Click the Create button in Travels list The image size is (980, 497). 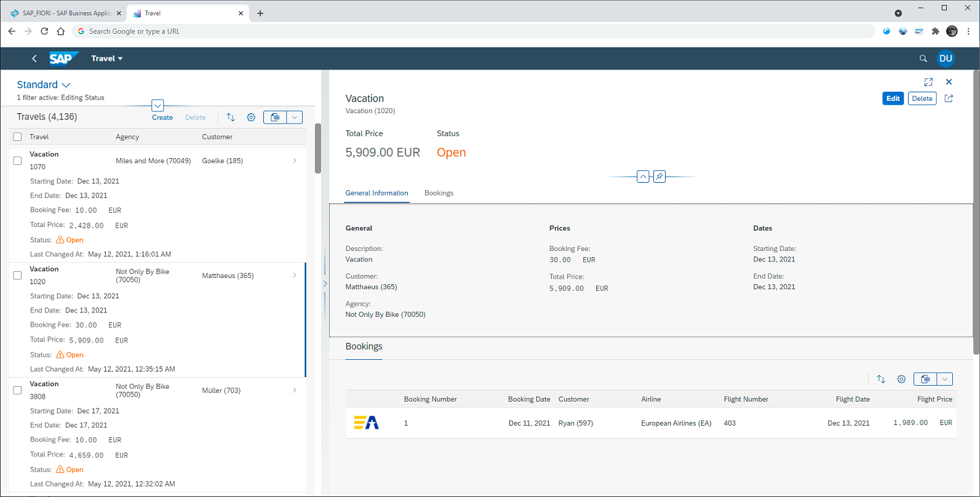tap(162, 117)
